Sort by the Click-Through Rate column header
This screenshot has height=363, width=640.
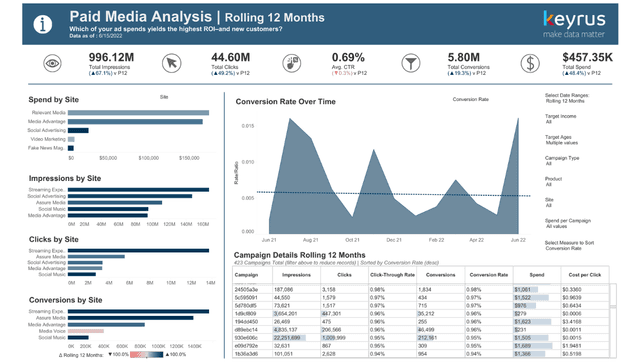tap(392, 275)
